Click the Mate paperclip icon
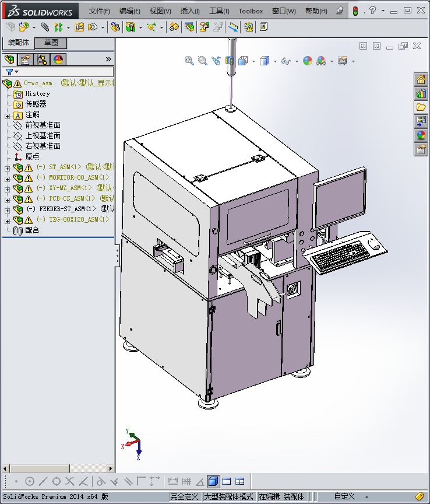 click(x=45, y=27)
